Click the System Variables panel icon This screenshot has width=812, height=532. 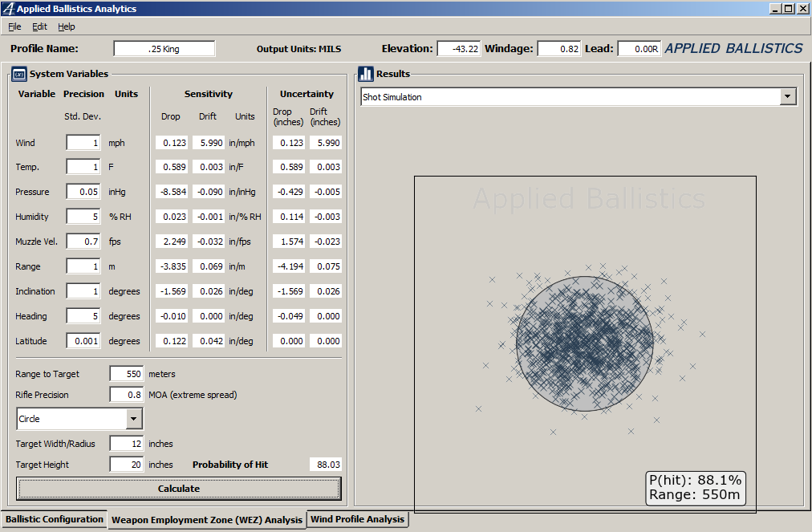point(19,74)
